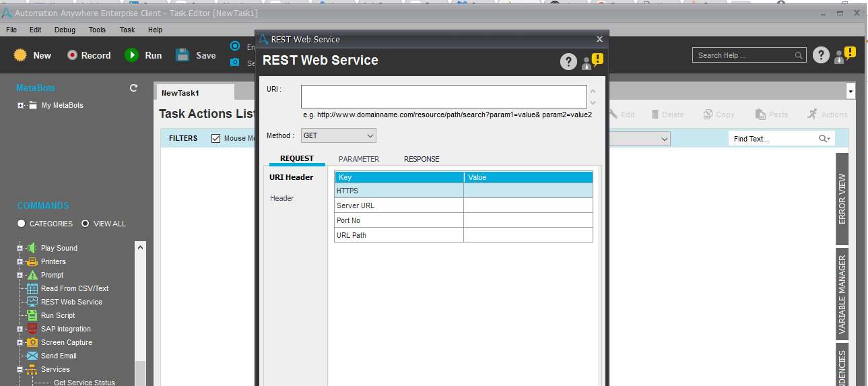Select Header in the request side list
Image resolution: width=868 pixels, height=386 pixels.
(x=282, y=198)
